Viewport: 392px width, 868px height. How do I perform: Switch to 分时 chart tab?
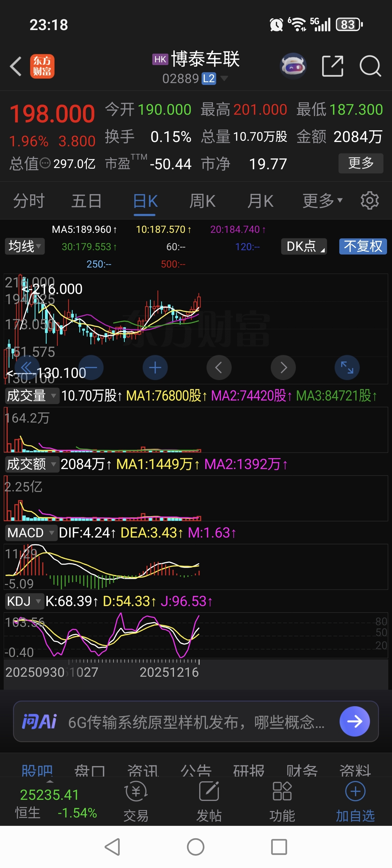(29, 201)
